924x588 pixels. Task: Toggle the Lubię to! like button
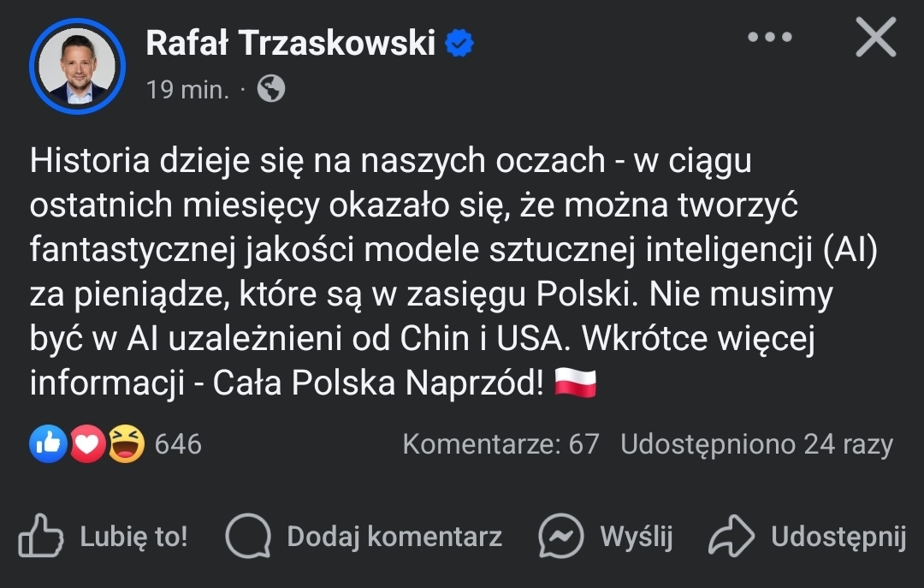point(133,537)
